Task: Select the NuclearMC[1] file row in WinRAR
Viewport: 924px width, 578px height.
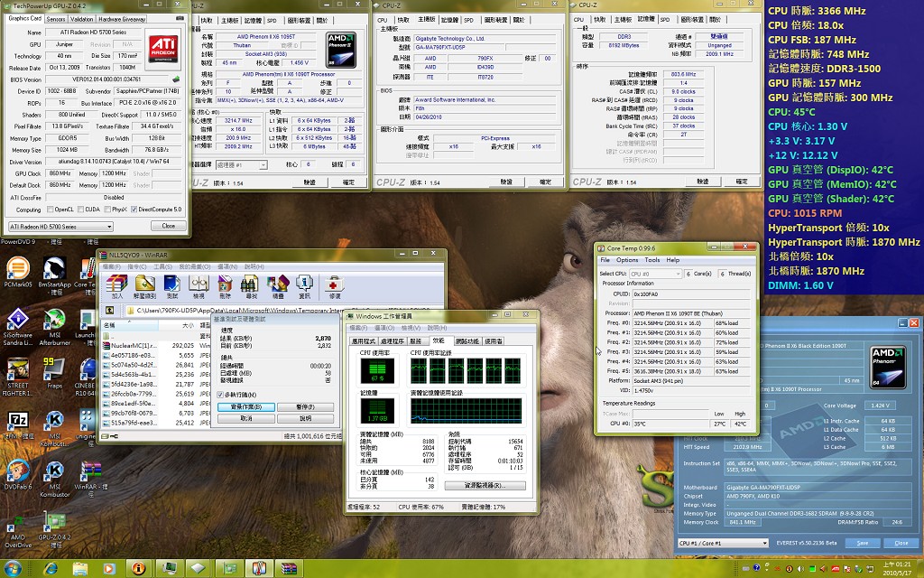Action: click(x=157, y=346)
